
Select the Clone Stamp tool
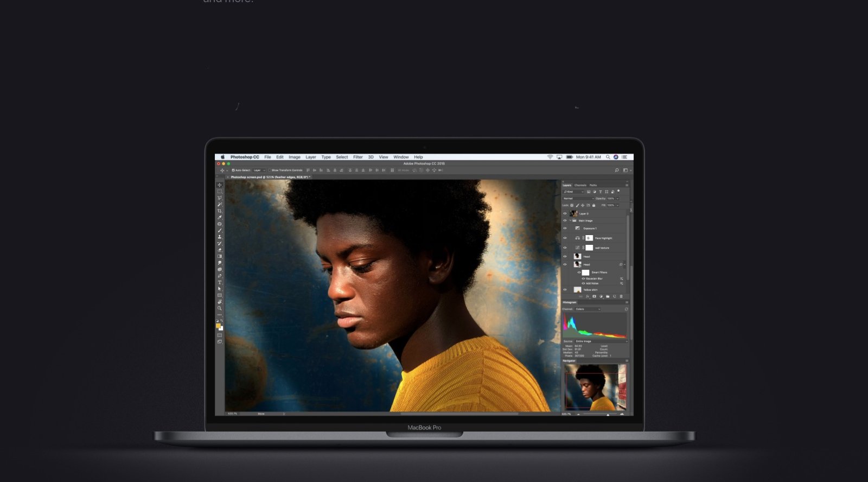point(220,237)
